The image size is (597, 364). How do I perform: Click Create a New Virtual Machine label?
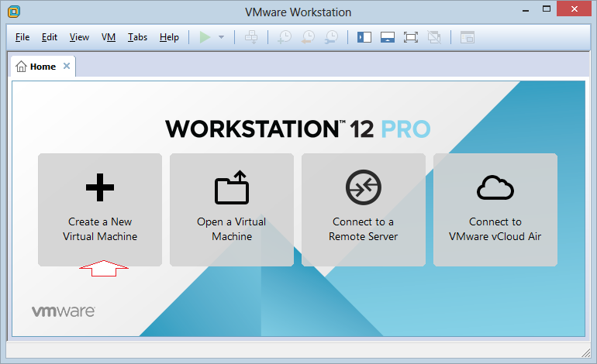pyautogui.click(x=100, y=229)
